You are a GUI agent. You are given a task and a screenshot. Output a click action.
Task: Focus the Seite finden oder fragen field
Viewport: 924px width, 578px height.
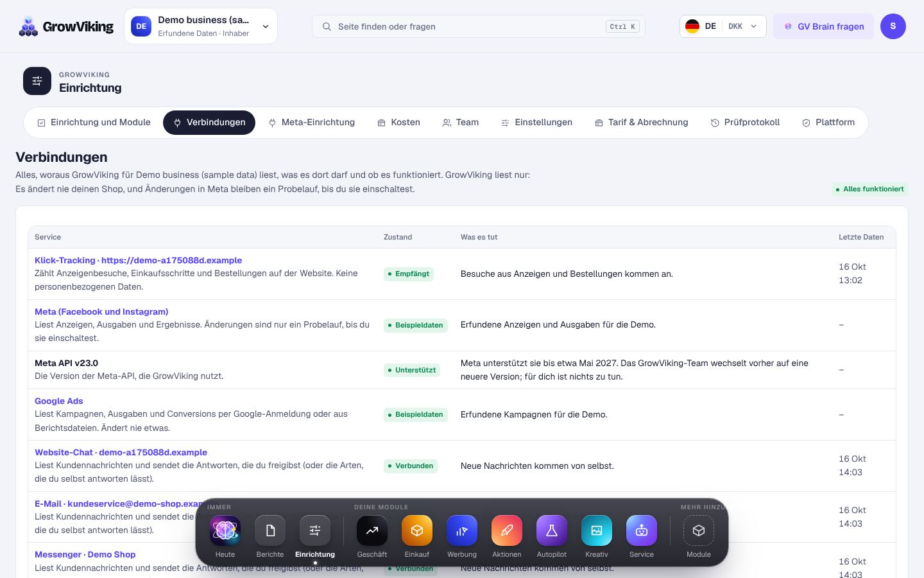479,26
